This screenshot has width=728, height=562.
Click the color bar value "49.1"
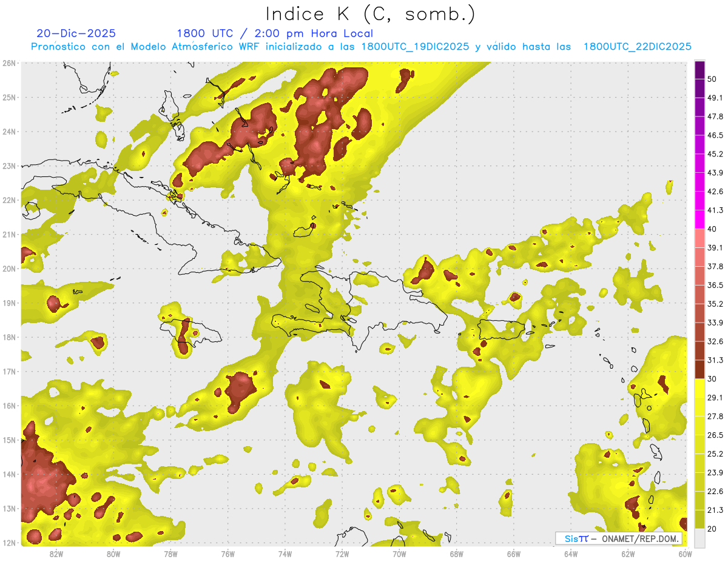(x=715, y=98)
